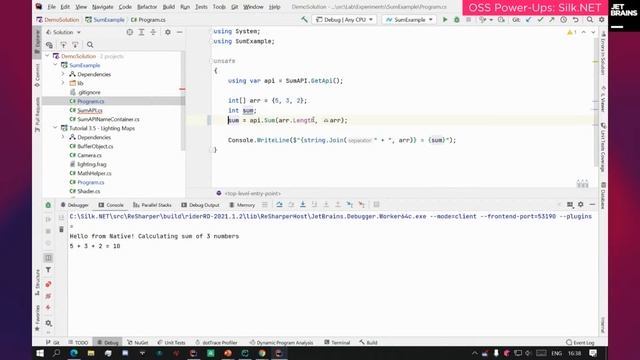
Task: Open the Solution view dropdown
Action: (x=63, y=32)
